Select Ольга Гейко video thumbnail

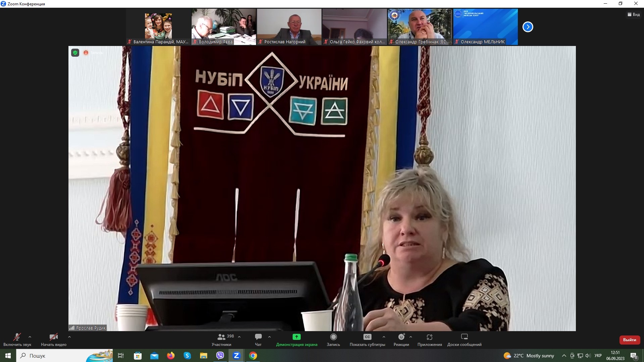coord(354,27)
